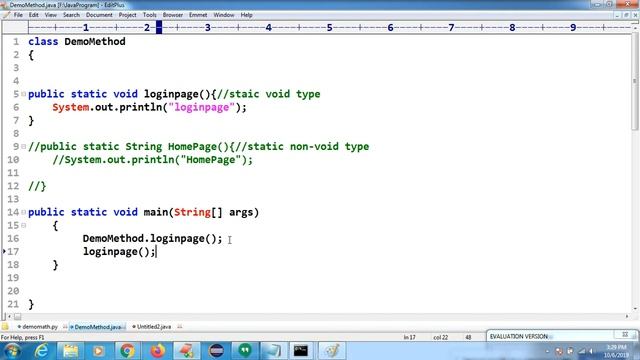Viewport: 640px width, 360px height.
Task: Click the comment '//staic void type'
Action: point(269,94)
